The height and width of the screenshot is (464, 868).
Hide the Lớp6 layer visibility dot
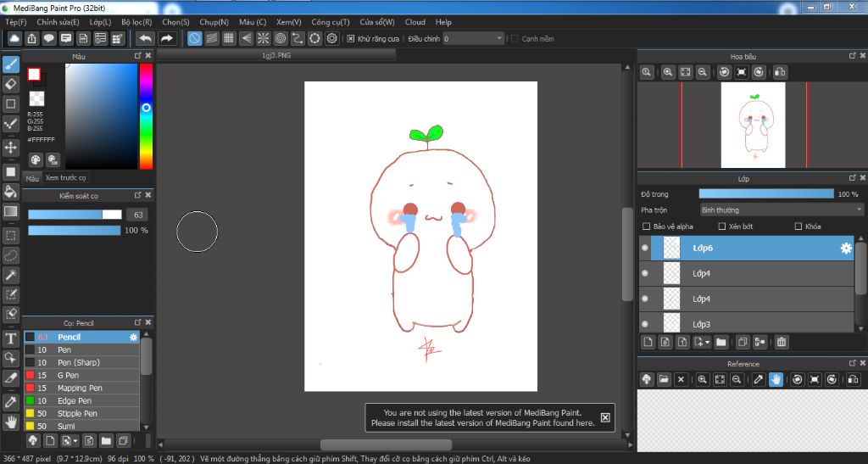[x=645, y=248]
